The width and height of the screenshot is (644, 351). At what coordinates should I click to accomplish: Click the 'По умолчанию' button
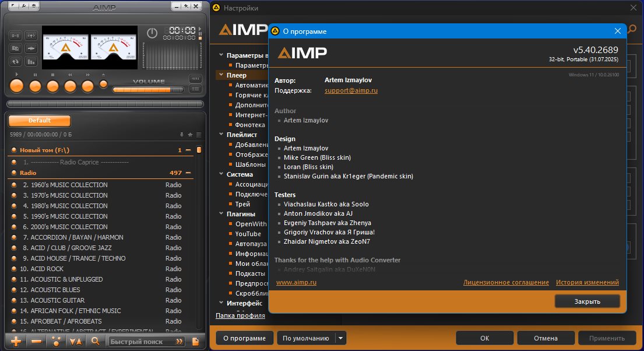click(306, 338)
